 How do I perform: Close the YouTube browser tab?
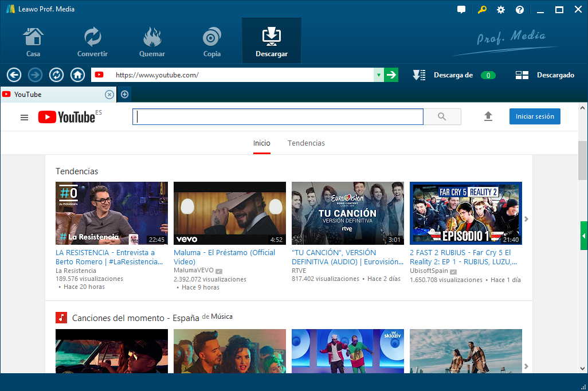109,95
